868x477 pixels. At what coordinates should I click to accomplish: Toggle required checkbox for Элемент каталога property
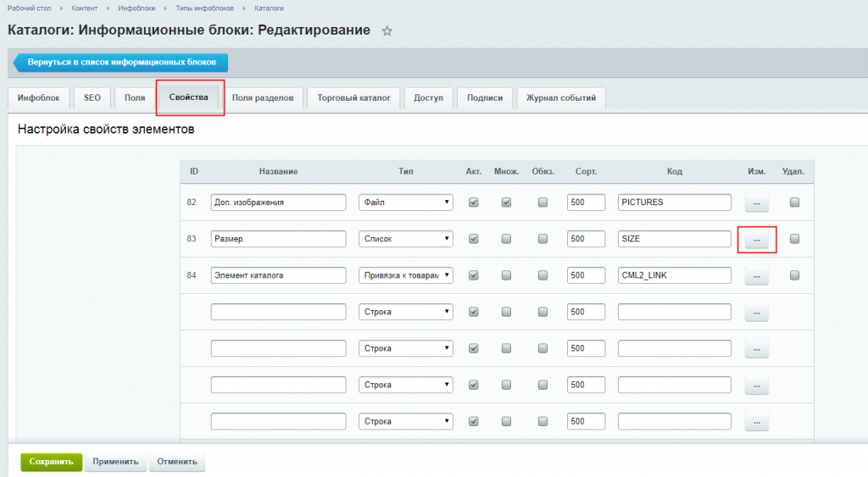click(x=542, y=275)
